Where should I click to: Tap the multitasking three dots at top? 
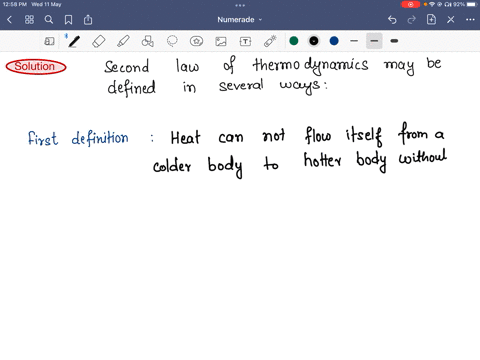tap(240, 5)
